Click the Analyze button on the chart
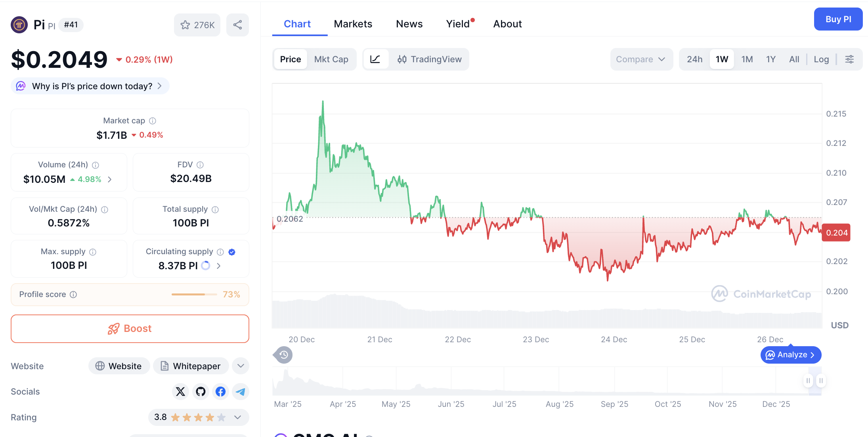This screenshot has width=868, height=437. point(790,355)
